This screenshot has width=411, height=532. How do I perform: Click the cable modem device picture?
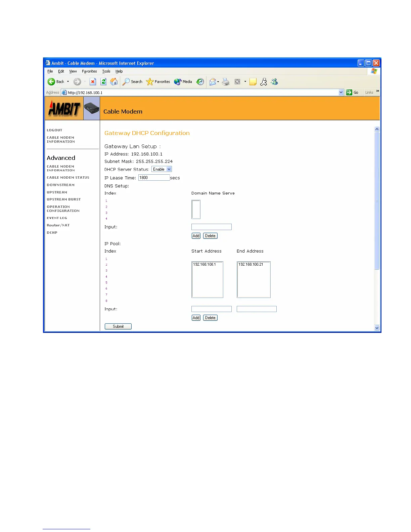pos(92,108)
